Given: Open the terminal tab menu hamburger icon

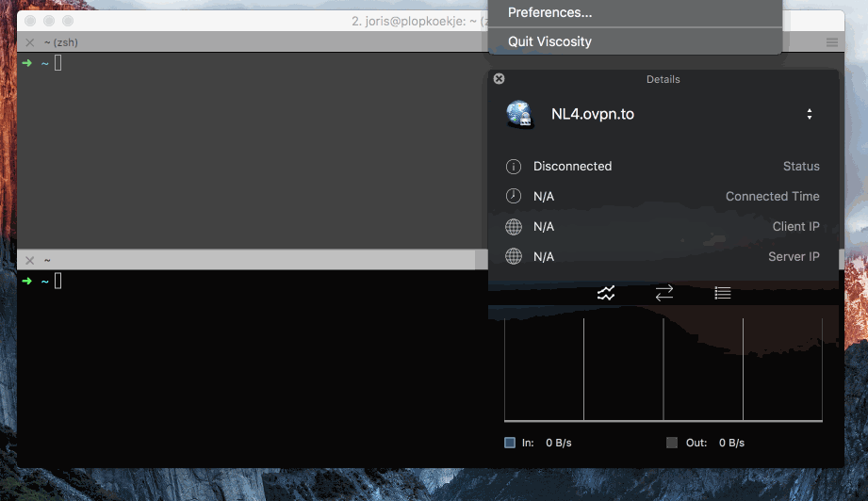Looking at the screenshot, I should [x=832, y=42].
